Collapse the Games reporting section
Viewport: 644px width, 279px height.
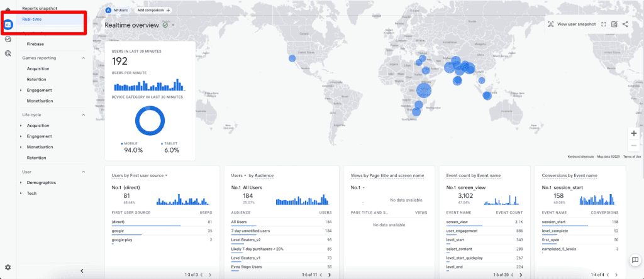tap(84, 58)
